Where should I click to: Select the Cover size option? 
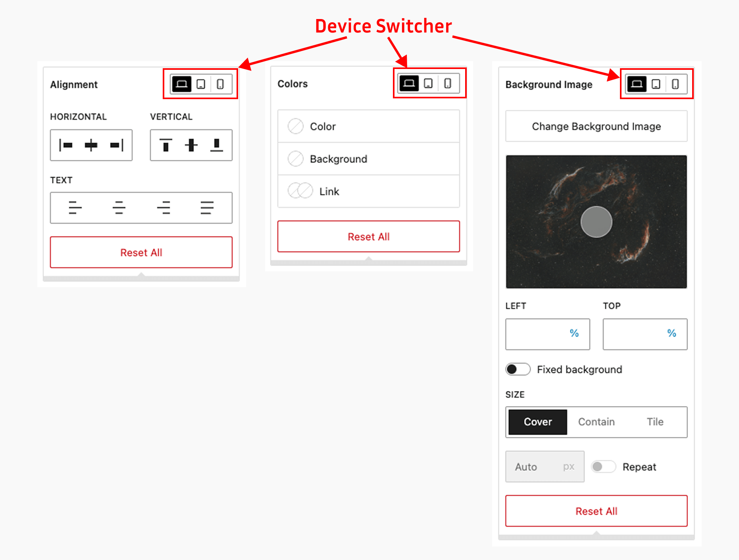(538, 422)
